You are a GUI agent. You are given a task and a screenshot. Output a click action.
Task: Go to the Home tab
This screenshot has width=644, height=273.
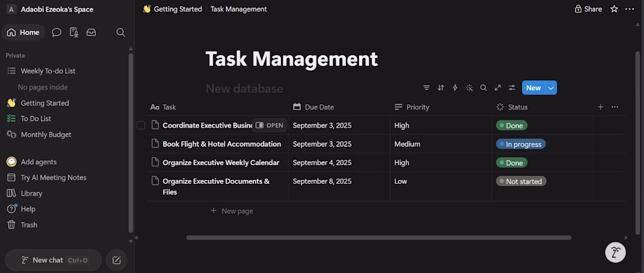click(23, 32)
